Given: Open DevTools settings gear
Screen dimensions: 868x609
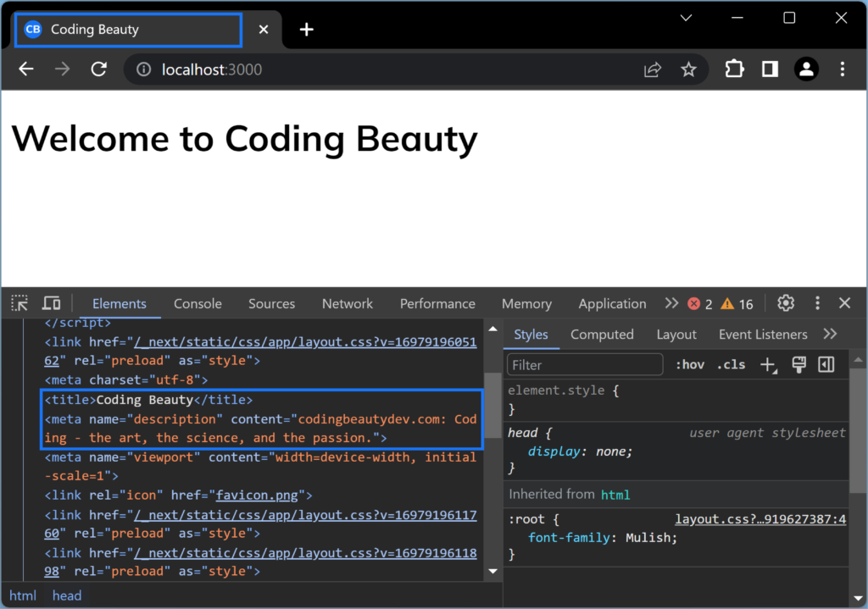Looking at the screenshot, I should [786, 303].
